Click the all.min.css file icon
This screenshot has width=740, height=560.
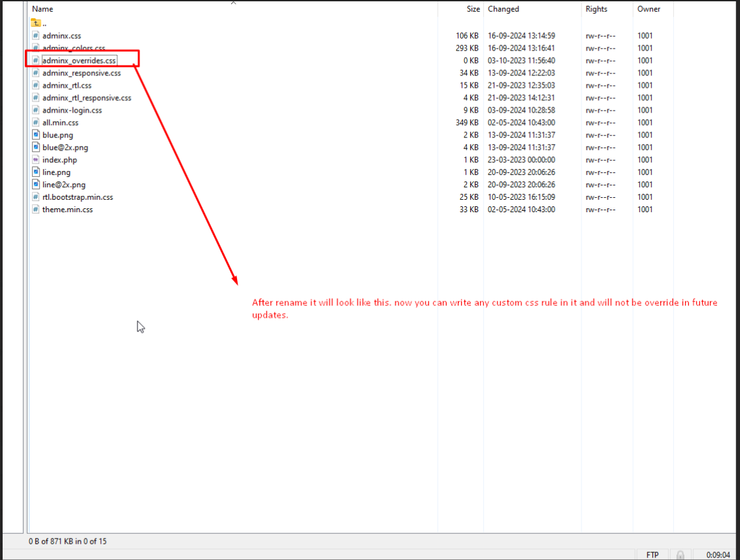[36, 122]
